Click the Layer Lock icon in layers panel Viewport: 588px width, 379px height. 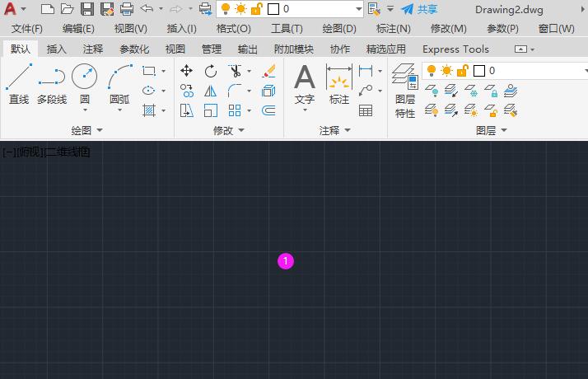pos(491,91)
